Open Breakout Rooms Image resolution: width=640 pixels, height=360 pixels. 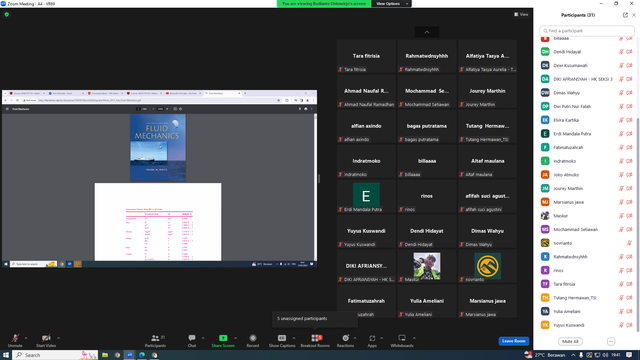pos(315,340)
